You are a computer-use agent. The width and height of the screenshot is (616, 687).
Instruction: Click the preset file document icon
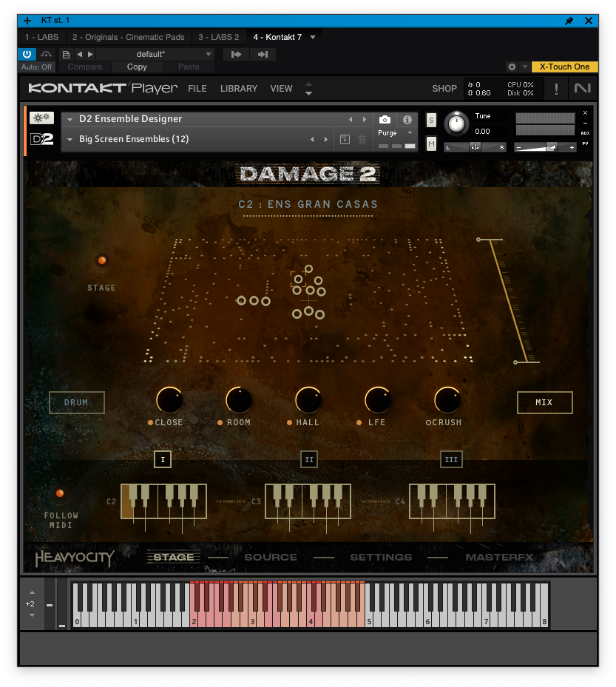pyautogui.click(x=66, y=54)
